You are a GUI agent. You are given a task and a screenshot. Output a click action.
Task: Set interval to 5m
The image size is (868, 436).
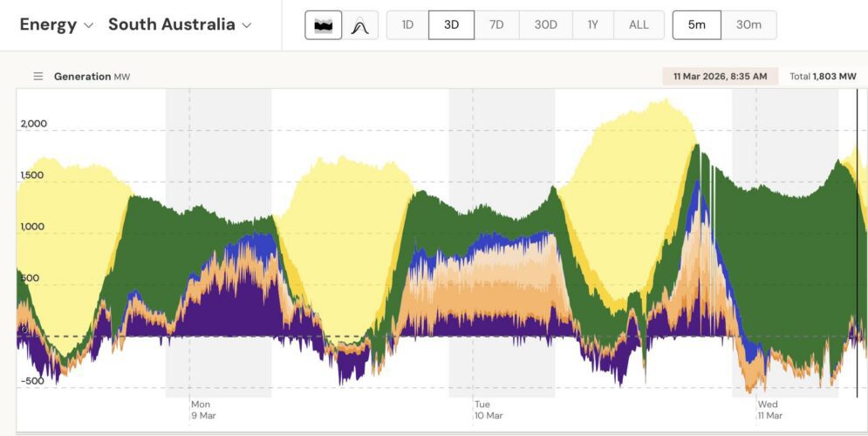pos(696,25)
